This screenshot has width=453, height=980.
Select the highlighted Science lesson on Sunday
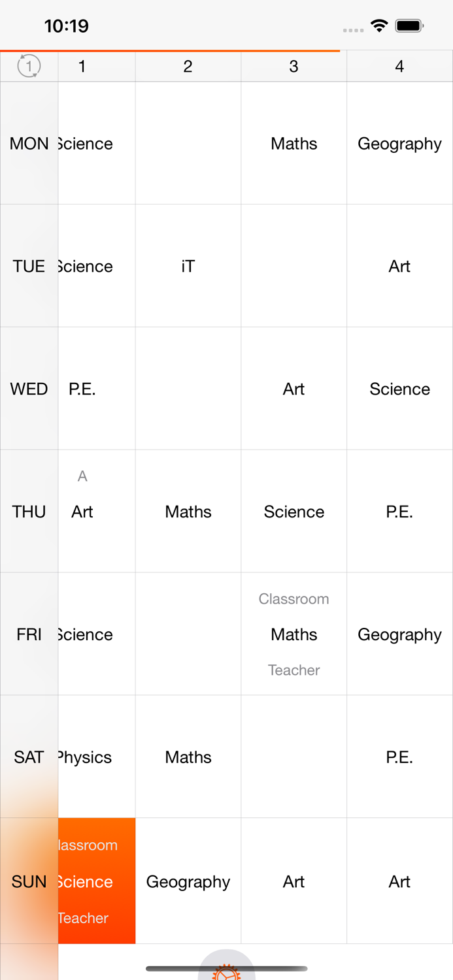tap(97, 881)
